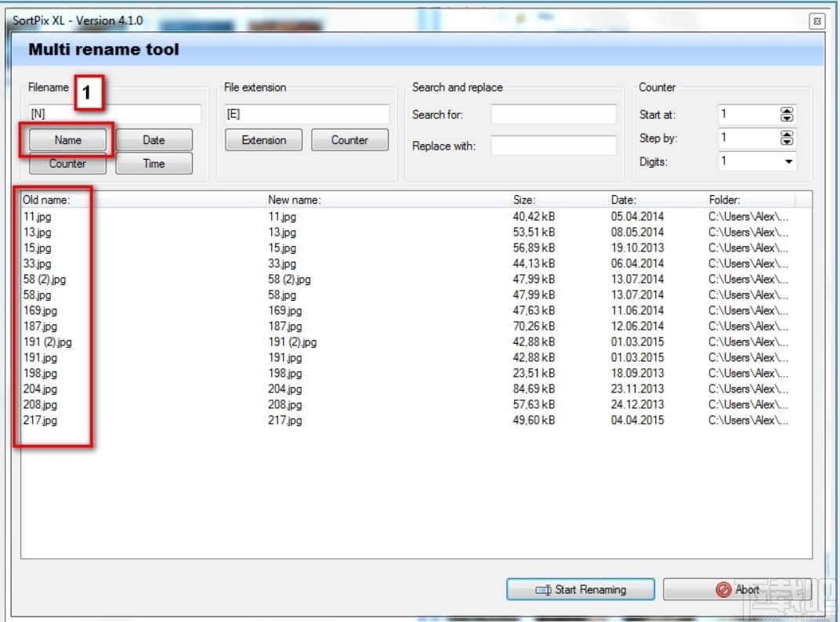Click the rename icon on Start Renaming

coord(543,590)
